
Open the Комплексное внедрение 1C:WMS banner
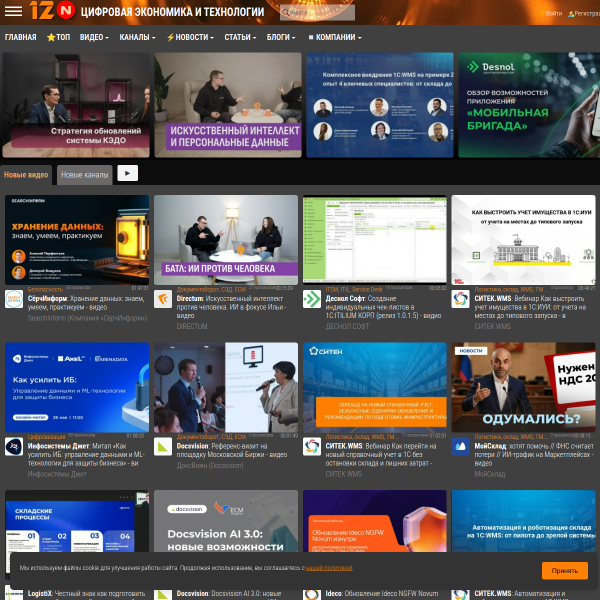tap(380, 105)
